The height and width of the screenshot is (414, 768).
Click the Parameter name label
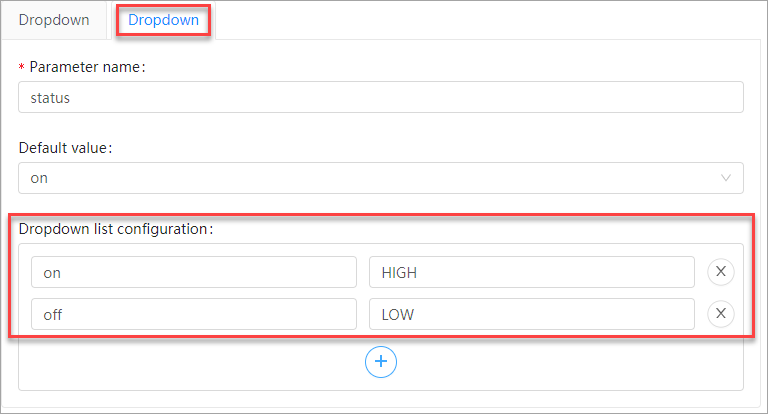tap(89, 67)
